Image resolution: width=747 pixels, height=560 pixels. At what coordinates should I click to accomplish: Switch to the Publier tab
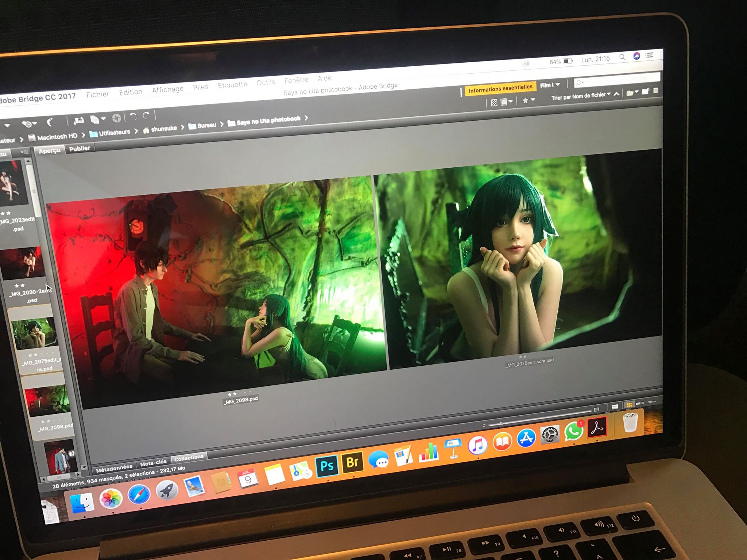click(x=80, y=148)
